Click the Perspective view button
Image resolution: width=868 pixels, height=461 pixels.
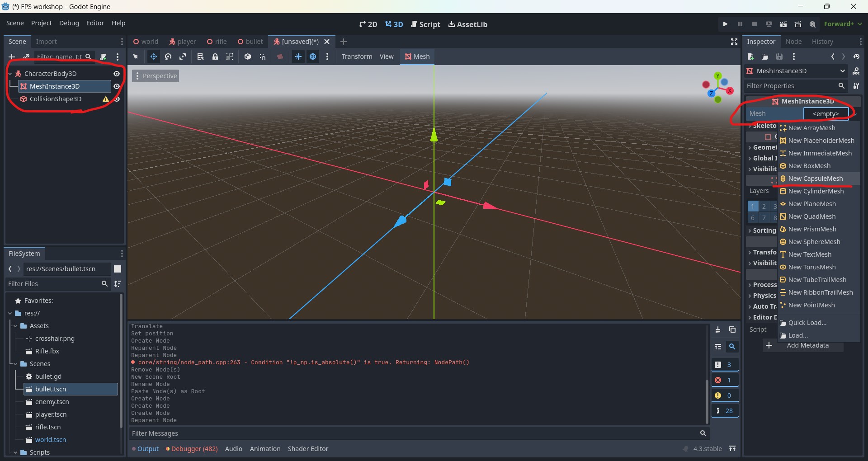point(156,76)
